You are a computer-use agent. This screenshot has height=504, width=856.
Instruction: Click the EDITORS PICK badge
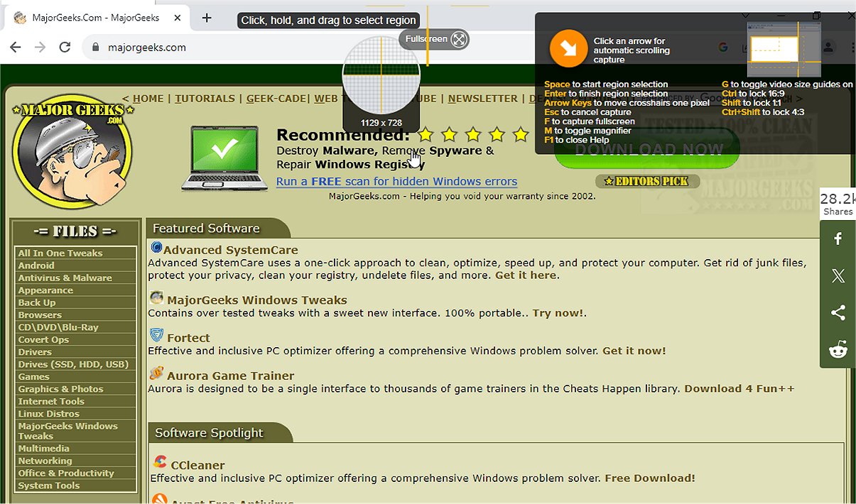[647, 181]
